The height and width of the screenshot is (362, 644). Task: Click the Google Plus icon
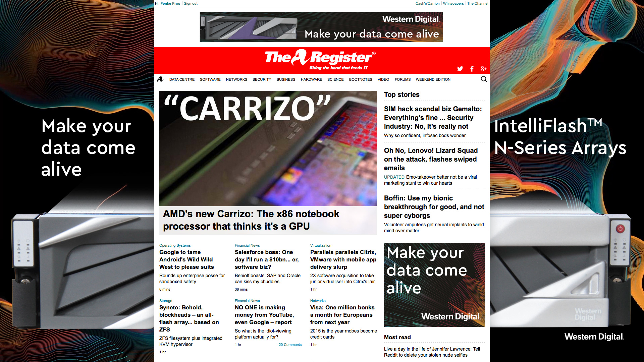(x=483, y=69)
